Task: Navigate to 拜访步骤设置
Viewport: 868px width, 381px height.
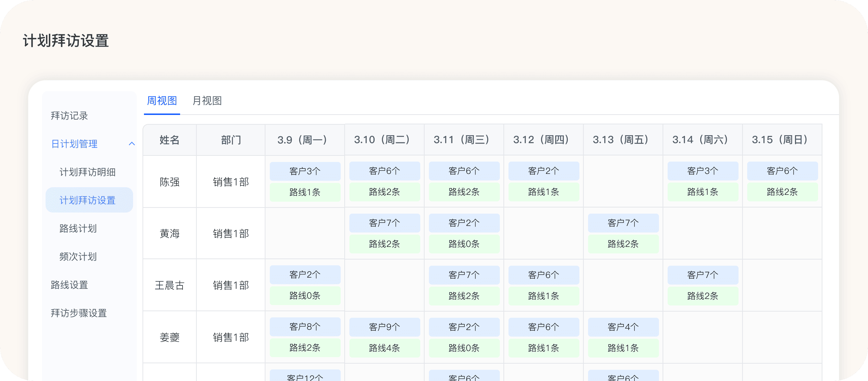Action: [79, 313]
